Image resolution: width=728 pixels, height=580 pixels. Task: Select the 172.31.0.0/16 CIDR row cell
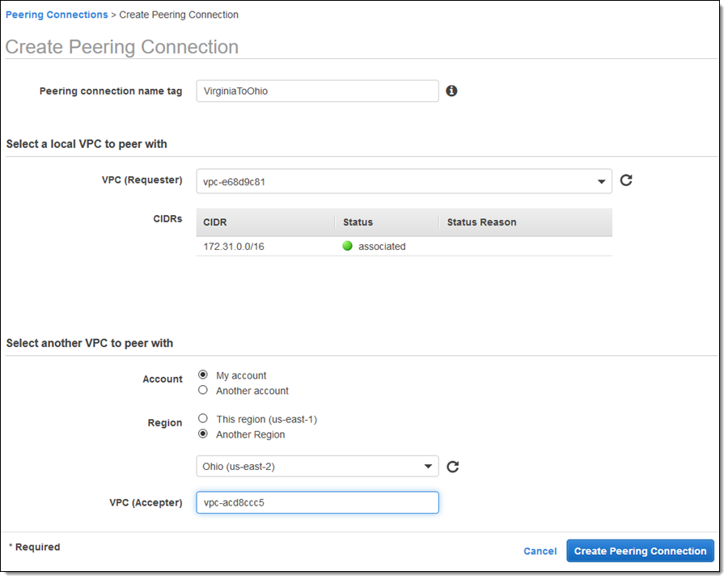coord(234,247)
